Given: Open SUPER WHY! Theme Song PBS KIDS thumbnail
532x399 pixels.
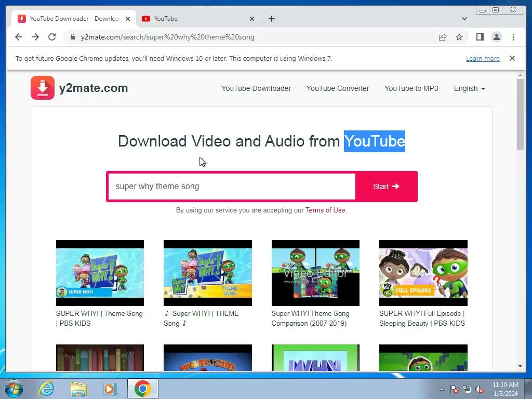Looking at the screenshot, I should pyautogui.click(x=100, y=273).
